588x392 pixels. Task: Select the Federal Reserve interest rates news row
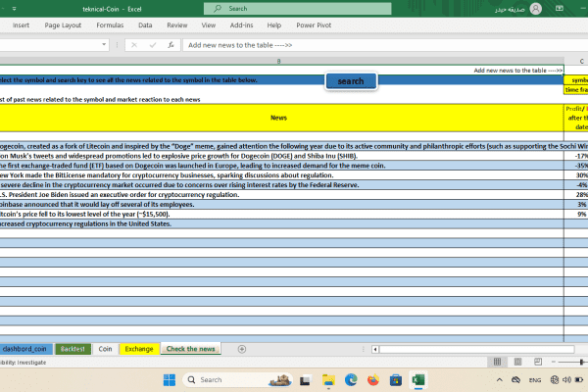pyautogui.click(x=281, y=185)
